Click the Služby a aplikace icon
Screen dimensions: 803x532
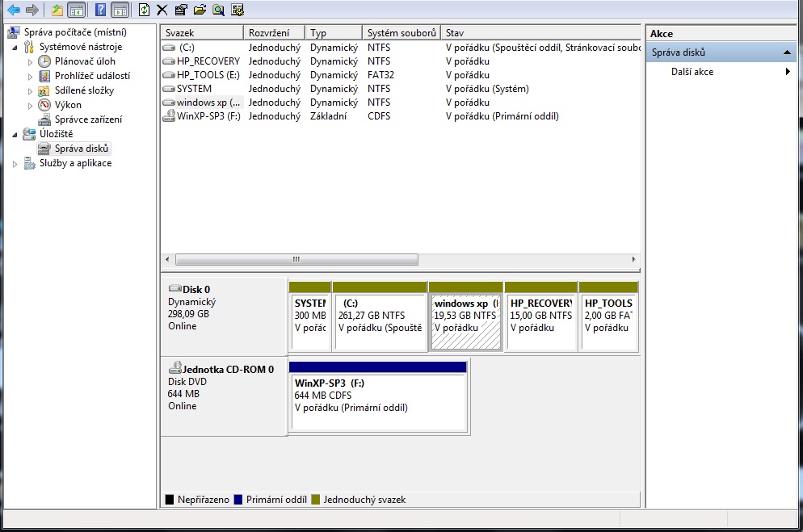click(x=29, y=163)
